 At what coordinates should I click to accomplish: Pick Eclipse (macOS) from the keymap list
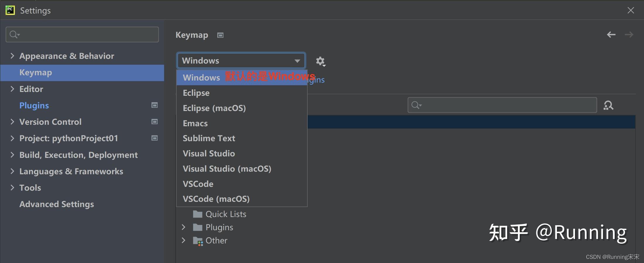pyautogui.click(x=214, y=108)
